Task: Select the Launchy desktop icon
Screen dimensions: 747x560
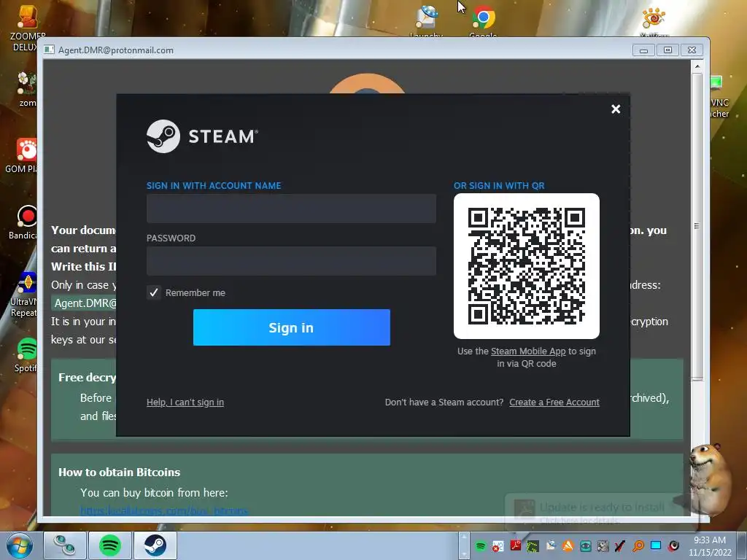Action: [427, 21]
